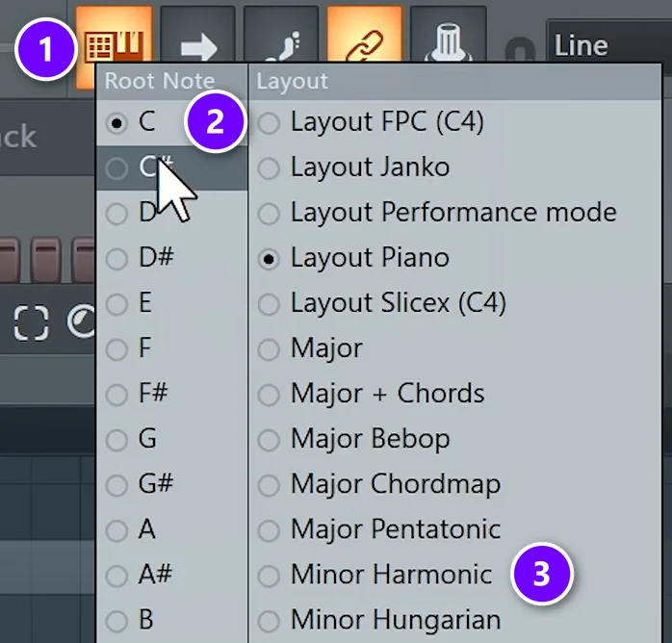The image size is (672, 643).
Task: Select root note F#
Action: (x=172, y=394)
